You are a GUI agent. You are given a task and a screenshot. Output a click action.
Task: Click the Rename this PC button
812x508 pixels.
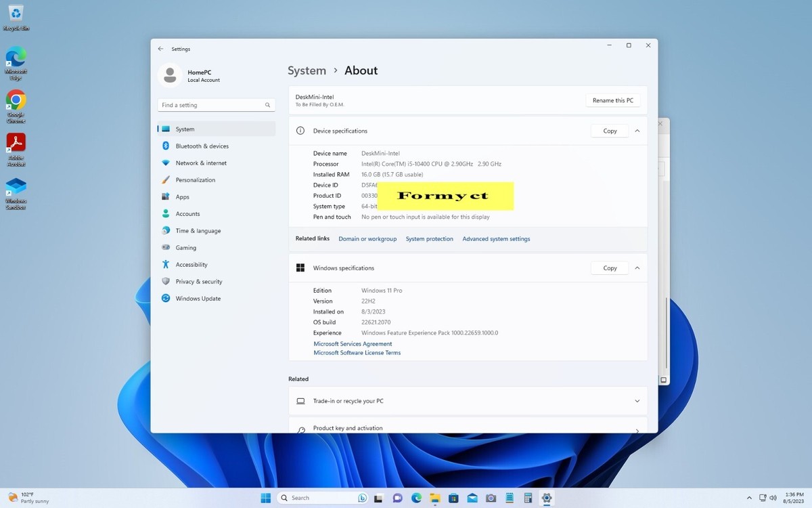tap(613, 100)
